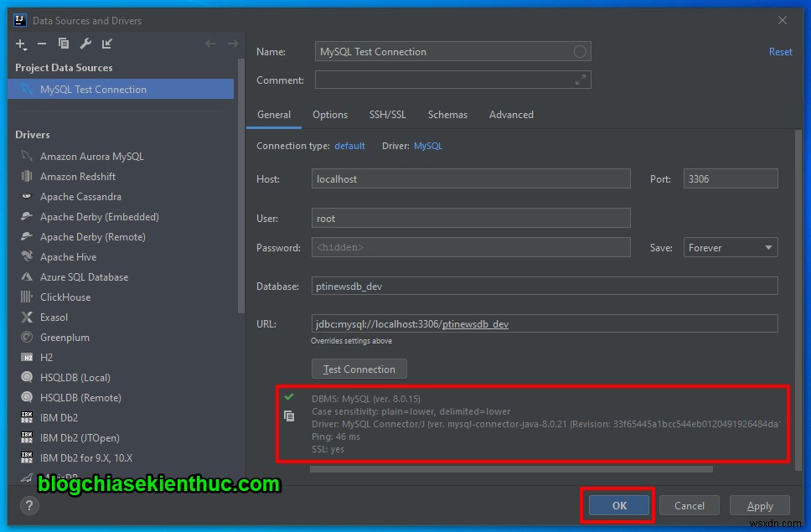Click the Test Connection button

coord(359,369)
